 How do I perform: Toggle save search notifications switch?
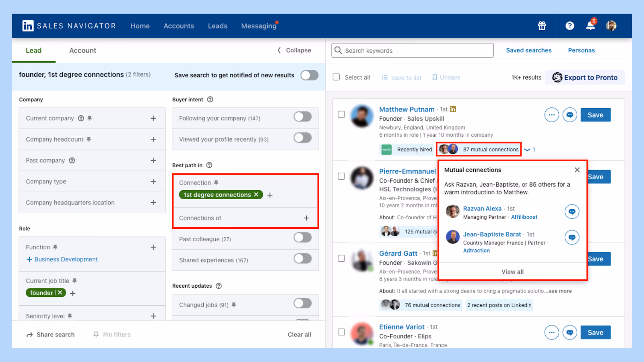coord(310,75)
